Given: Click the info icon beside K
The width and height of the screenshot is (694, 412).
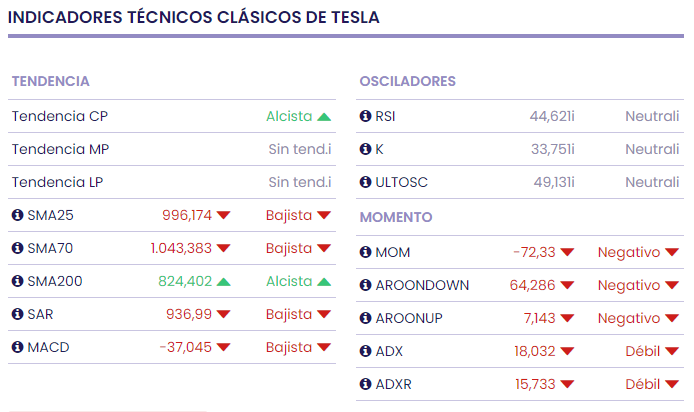Looking at the screenshot, I should pyautogui.click(x=365, y=149).
